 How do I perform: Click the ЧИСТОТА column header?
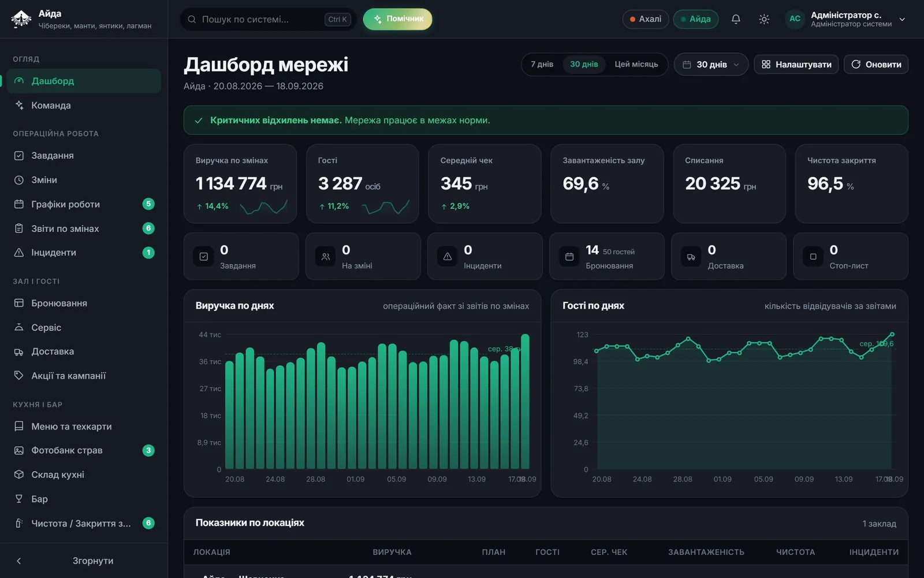pyautogui.click(x=795, y=552)
